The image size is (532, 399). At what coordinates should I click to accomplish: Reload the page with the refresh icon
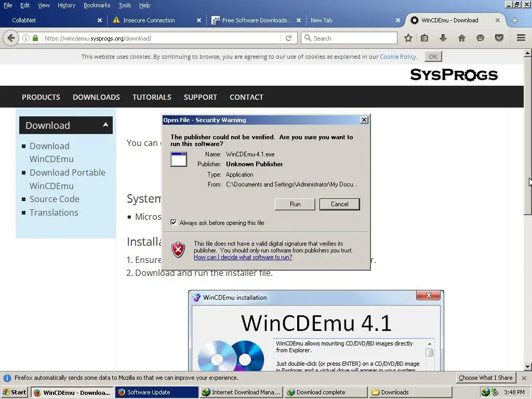pyautogui.click(x=288, y=38)
